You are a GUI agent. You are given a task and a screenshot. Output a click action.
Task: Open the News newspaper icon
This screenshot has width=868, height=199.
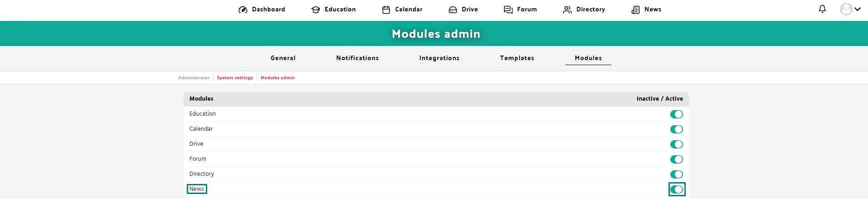click(636, 10)
